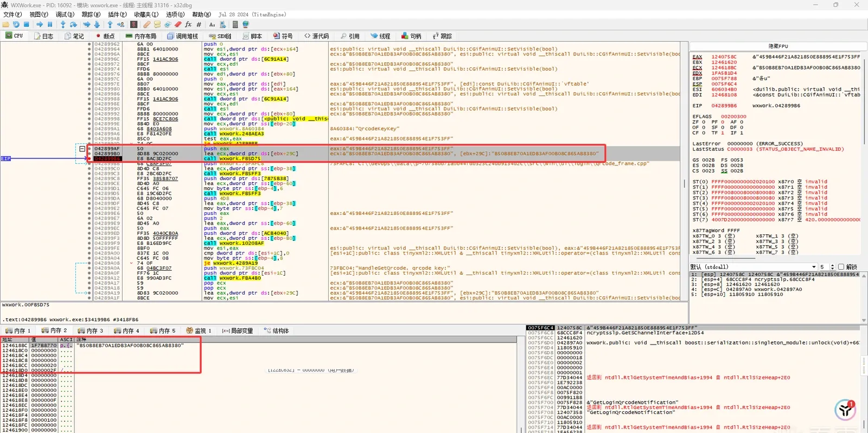Open the comments toolbar icon
The height and width of the screenshot is (433, 868).
157,24
